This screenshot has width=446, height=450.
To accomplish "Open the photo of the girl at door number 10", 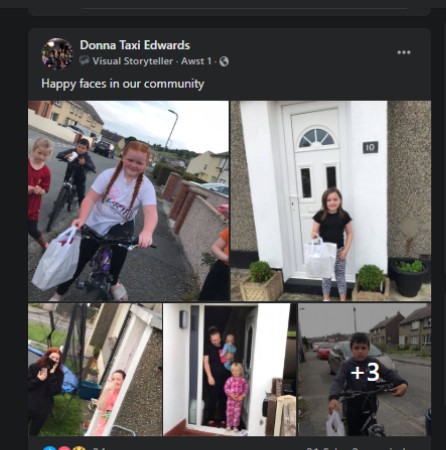I will (331, 201).
